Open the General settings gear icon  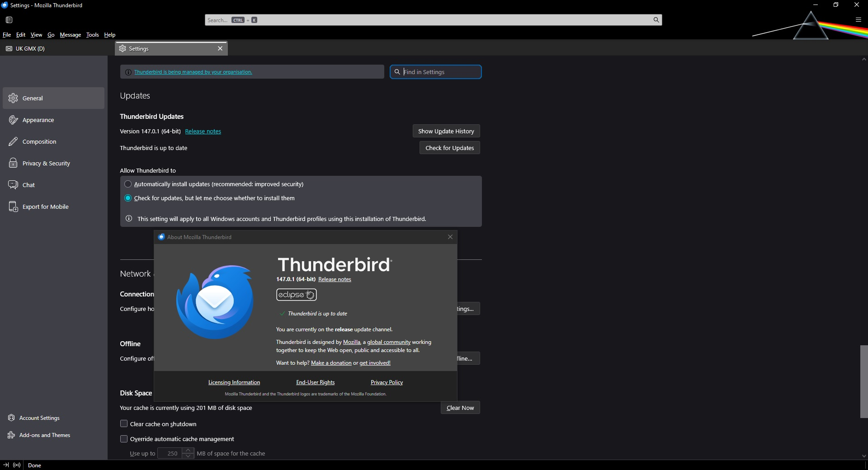coord(13,98)
